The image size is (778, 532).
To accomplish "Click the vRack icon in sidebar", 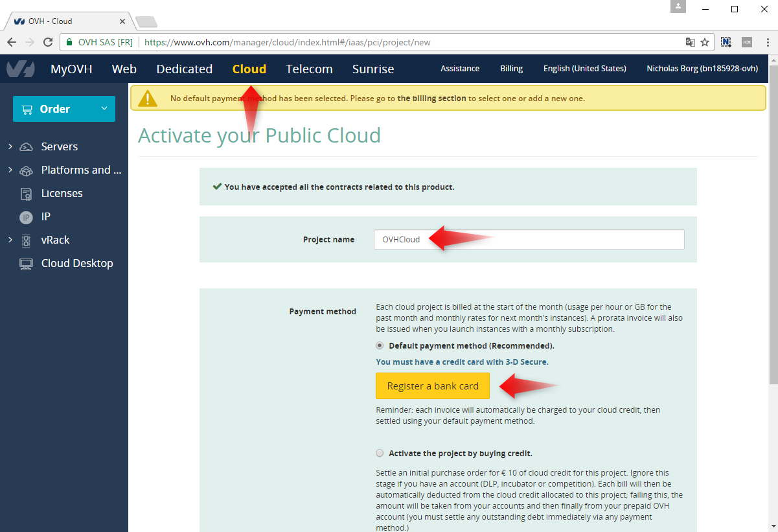I will click(x=27, y=240).
